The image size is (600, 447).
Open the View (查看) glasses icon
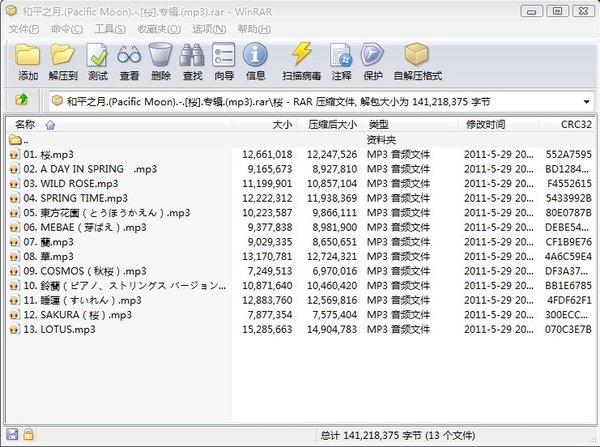(129, 59)
